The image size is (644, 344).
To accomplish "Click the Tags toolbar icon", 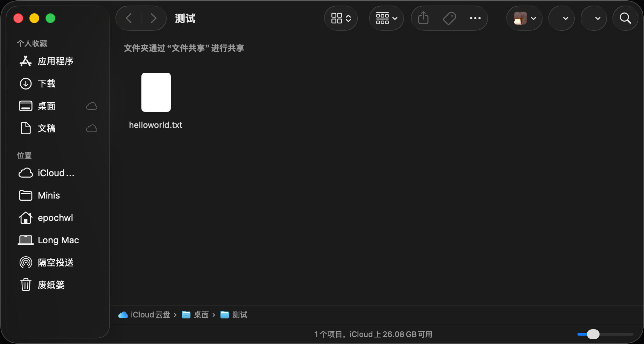I will (x=449, y=18).
